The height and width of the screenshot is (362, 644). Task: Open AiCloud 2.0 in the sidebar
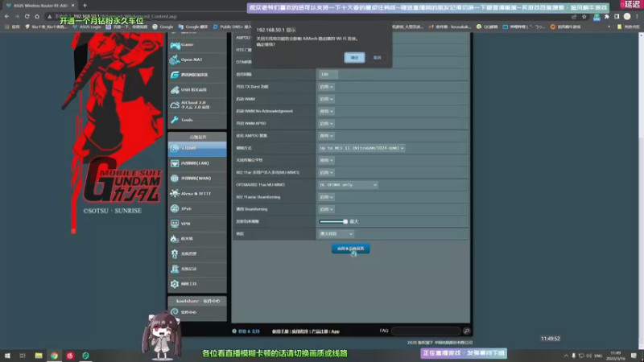(x=197, y=105)
